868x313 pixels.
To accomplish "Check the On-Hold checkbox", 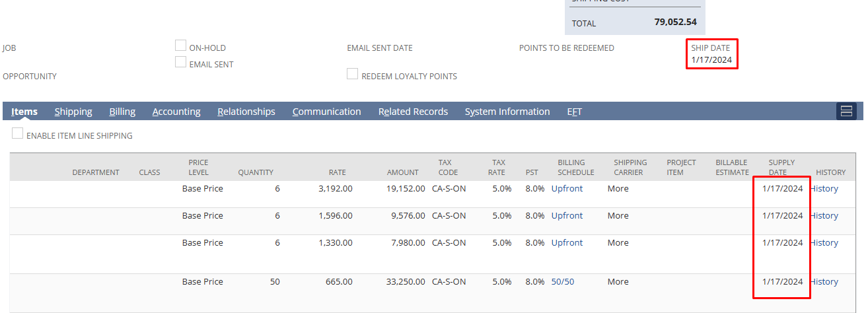I will click(x=180, y=46).
